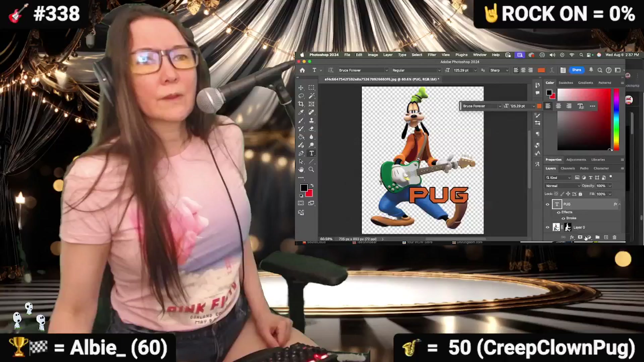Open the Select menu
The width and height of the screenshot is (644, 362).
click(x=417, y=55)
